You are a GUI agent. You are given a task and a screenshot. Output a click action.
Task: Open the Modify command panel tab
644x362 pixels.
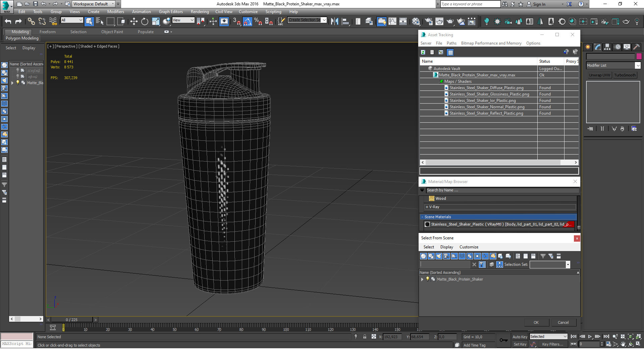598,47
